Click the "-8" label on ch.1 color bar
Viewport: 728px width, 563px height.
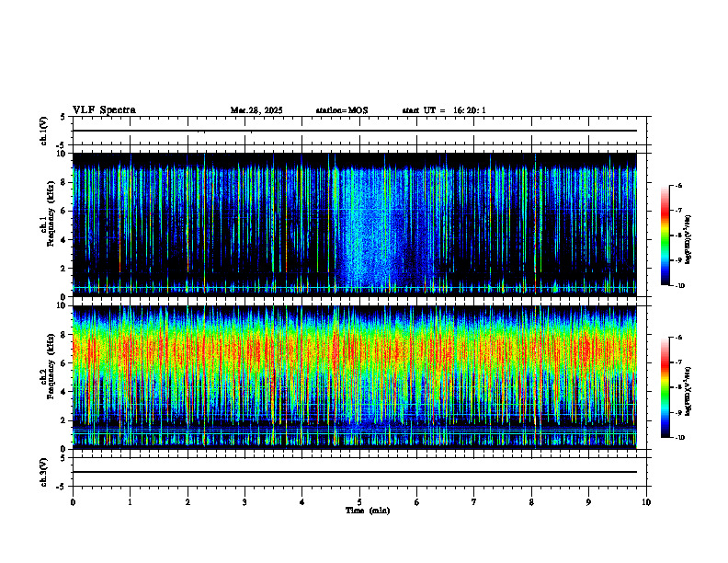[x=678, y=236]
